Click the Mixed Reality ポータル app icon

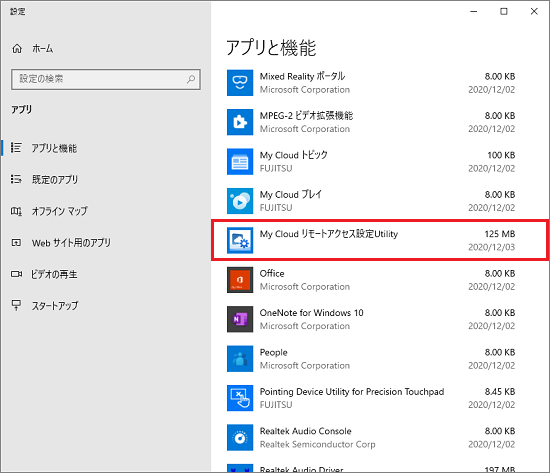click(x=240, y=83)
